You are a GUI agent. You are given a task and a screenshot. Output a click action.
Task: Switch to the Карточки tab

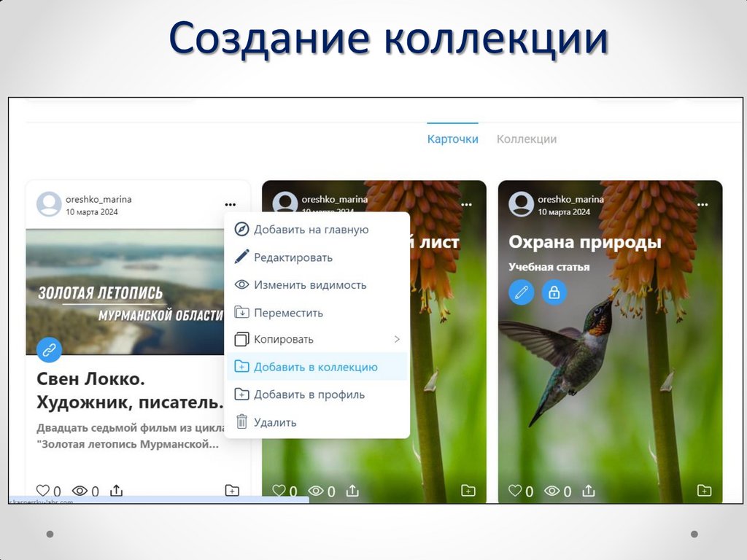452,139
